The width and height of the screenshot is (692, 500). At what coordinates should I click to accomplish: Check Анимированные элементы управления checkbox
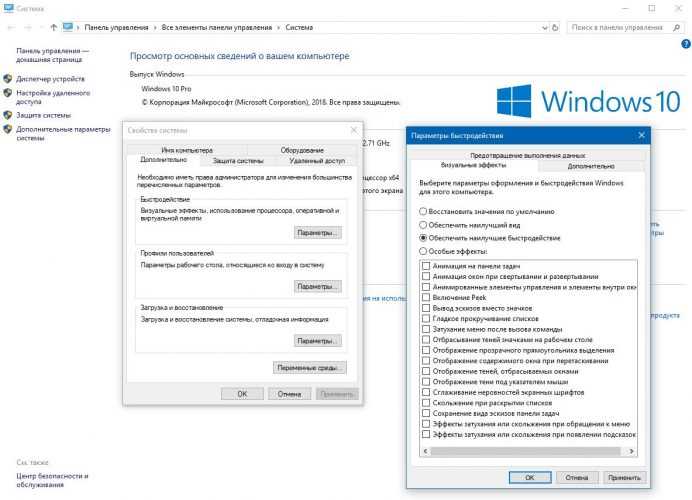coord(426,287)
